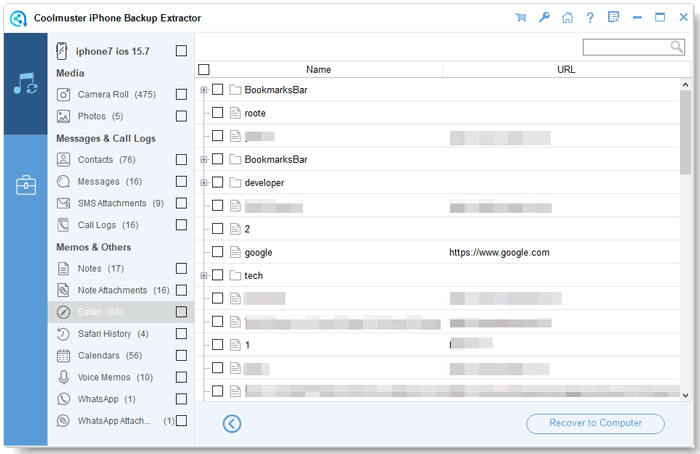Open the Calendars (56) category

pyautogui.click(x=110, y=355)
